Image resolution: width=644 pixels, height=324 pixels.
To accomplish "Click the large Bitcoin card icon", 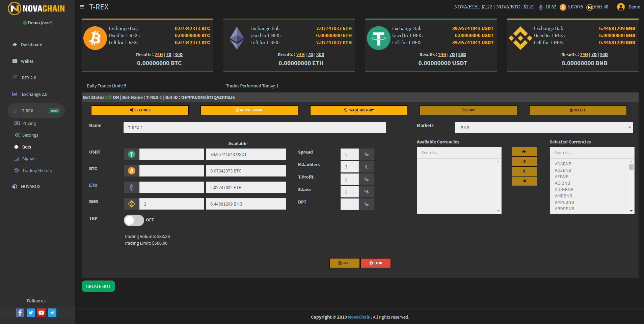I will tap(95, 38).
